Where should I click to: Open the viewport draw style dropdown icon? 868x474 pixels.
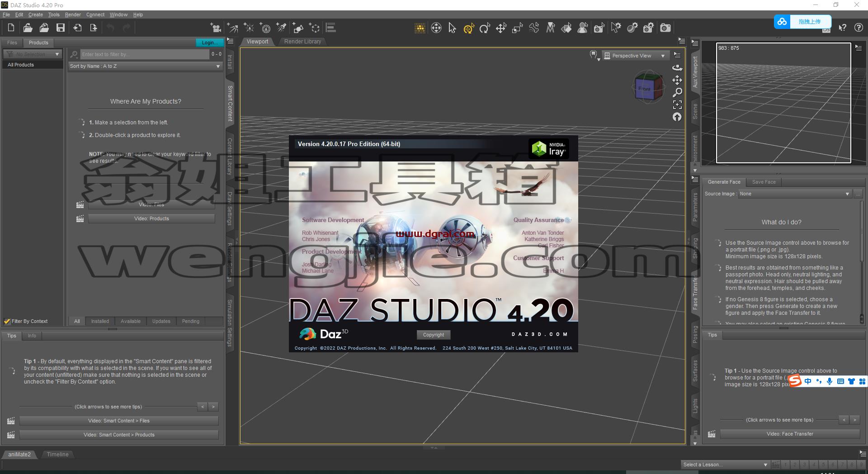click(x=594, y=56)
